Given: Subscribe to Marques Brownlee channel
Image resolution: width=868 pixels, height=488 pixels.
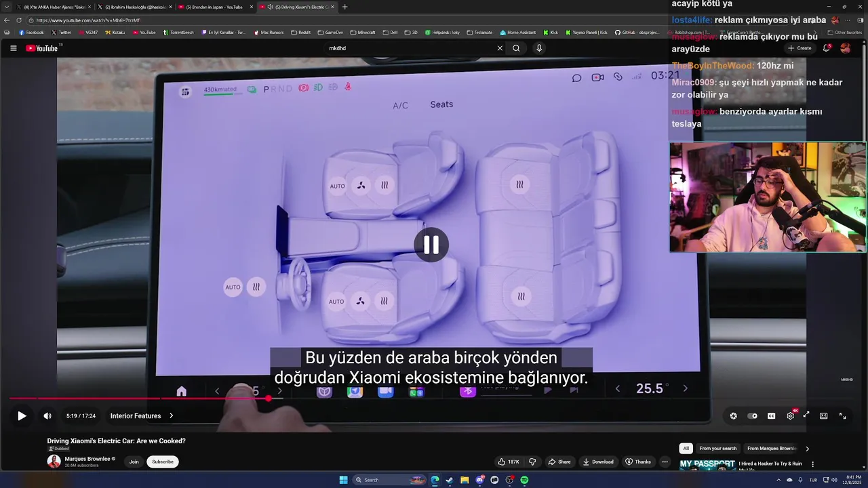Looking at the screenshot, I should pos(163,462).
